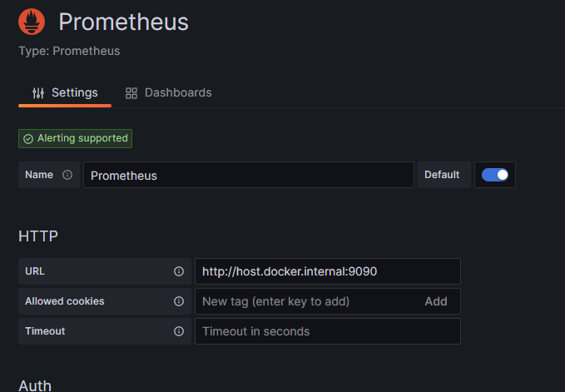Click the info icon beside URL

pyautogui.click(x=179, y=271)
